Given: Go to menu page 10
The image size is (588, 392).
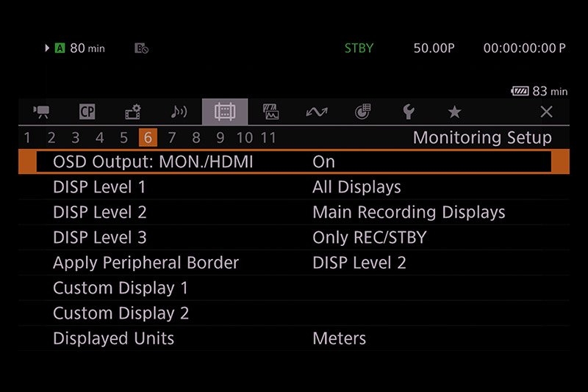Looking at the screenshot, I should (x=245, y=138).
